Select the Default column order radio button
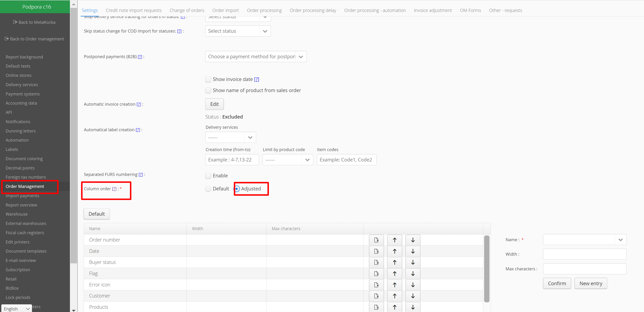Screen dimensions: 644x312 tap(208, 189)
